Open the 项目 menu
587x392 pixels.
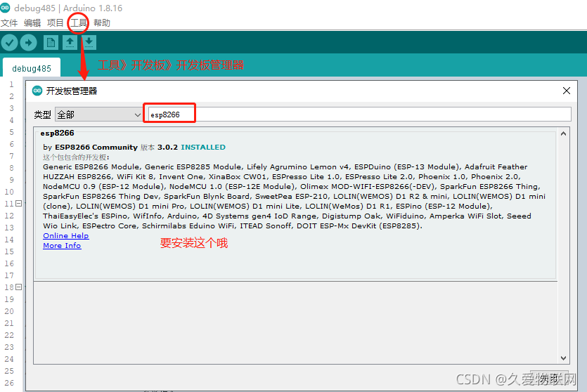(56, 22)
